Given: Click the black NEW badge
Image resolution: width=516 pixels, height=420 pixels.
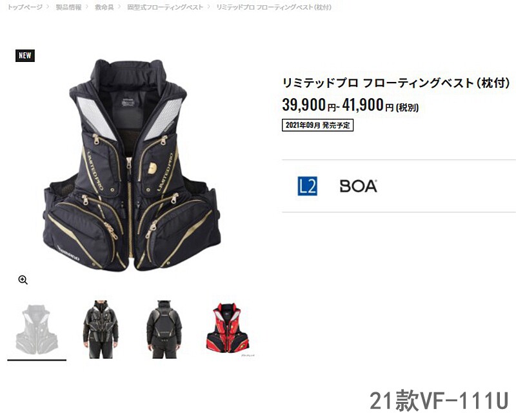Looking at the screenshot, I should (25, 55).
